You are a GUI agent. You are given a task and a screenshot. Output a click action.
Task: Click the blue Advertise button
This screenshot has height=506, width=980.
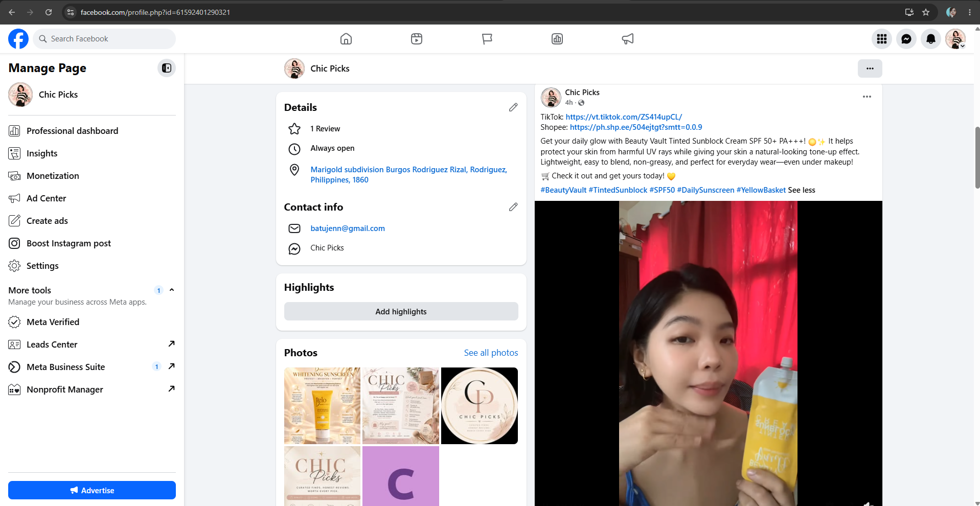pyautogui.click(x=92, y=490)
